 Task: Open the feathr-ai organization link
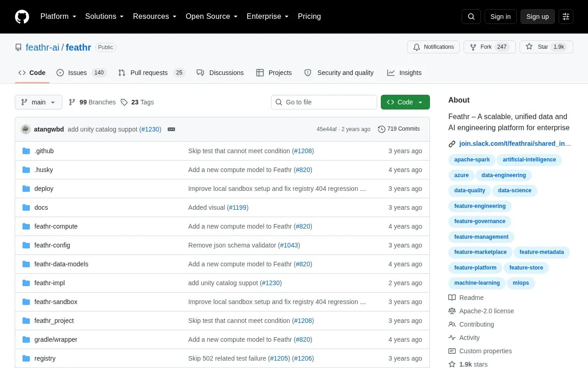(42, 47)
